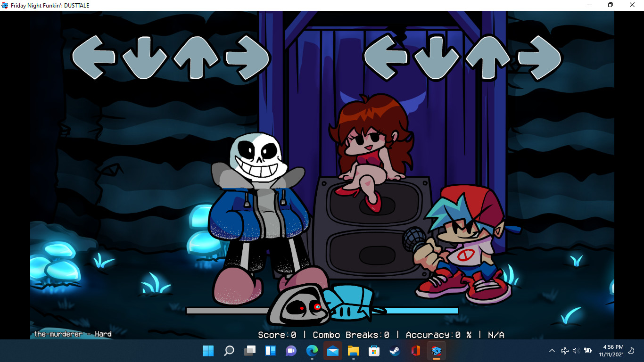Launch Microsoft Edge from the taskbar
Image resolution: width=644 pixels, height=362 pixels.
click(x=313, y=351)
